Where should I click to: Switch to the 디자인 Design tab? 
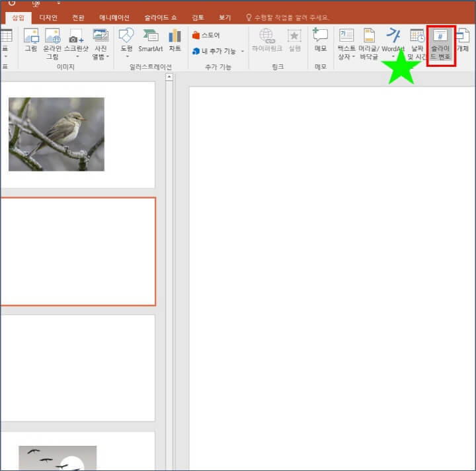pos(48,18)
